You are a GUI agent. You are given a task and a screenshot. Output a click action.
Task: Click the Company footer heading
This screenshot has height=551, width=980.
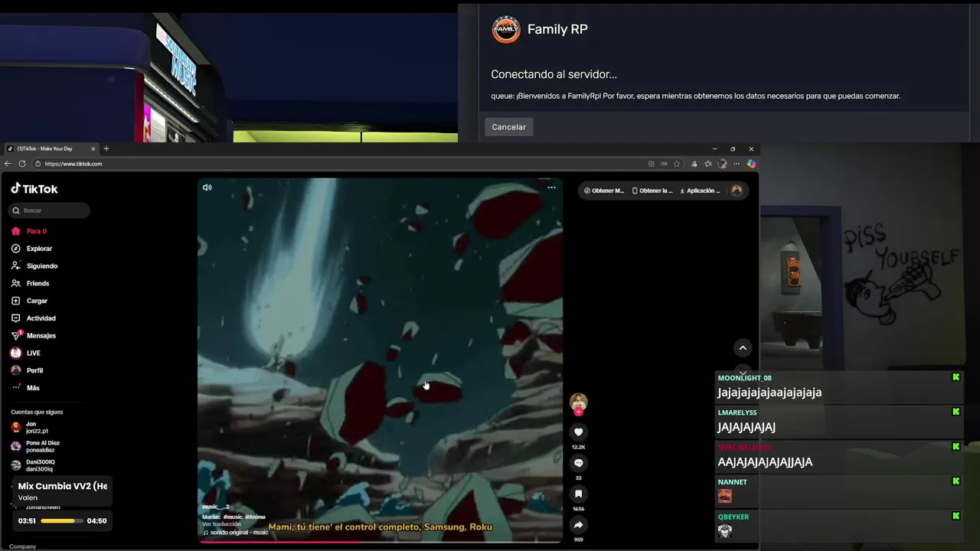coord(22,546)
